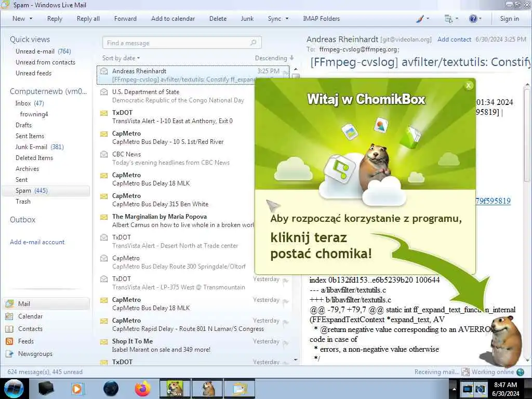Switch to Windows Live Mail taskbar button
This screenshot has width=532, height=399.
coord(239,389)
